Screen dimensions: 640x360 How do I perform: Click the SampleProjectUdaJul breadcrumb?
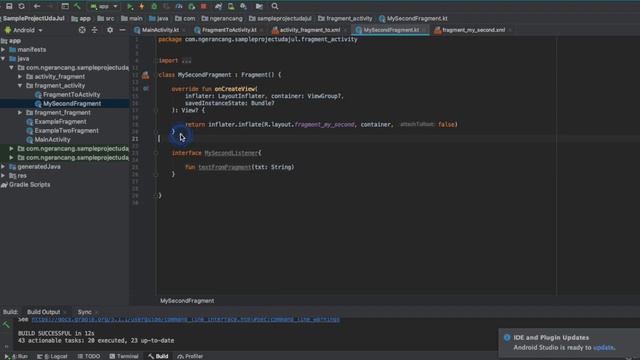point(33,18)
